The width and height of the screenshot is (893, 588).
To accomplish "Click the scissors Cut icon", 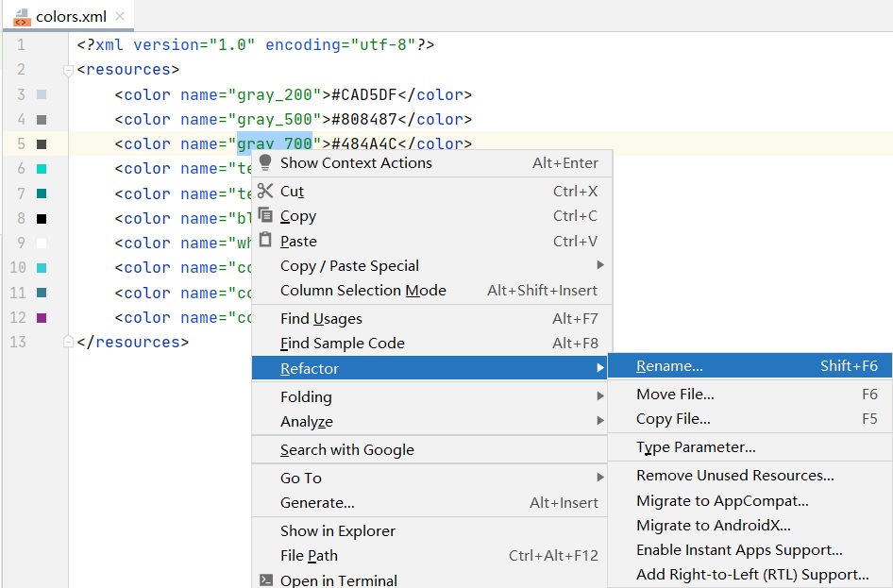I will coord(265,191).
